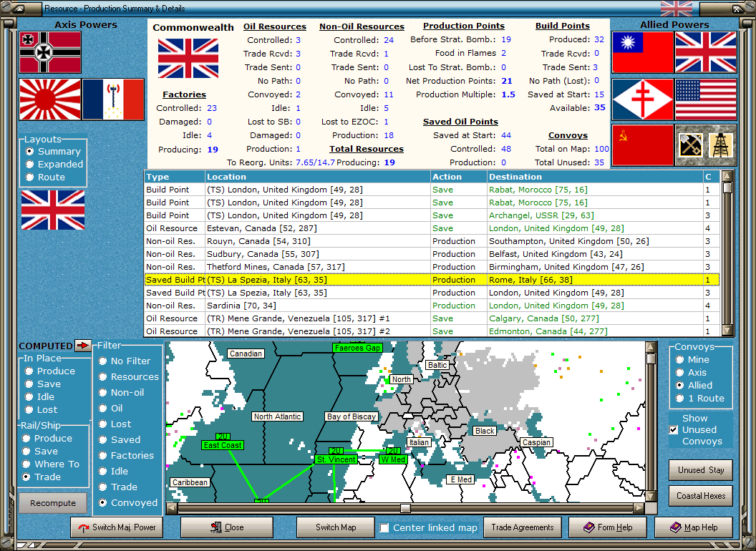Click the map's vertical scrollbar thumb
The width and height of the screenshot is (756, 551).
point(651,359)
